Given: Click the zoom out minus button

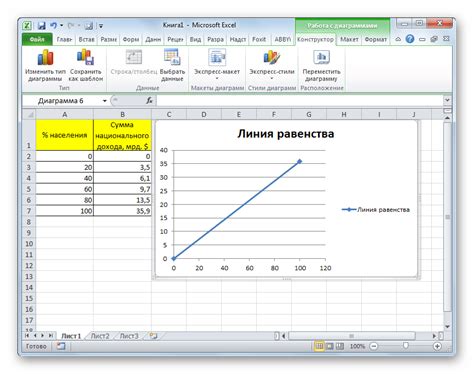Looking at the screenshot, I should pyautogui.click(x=374, y=346).
